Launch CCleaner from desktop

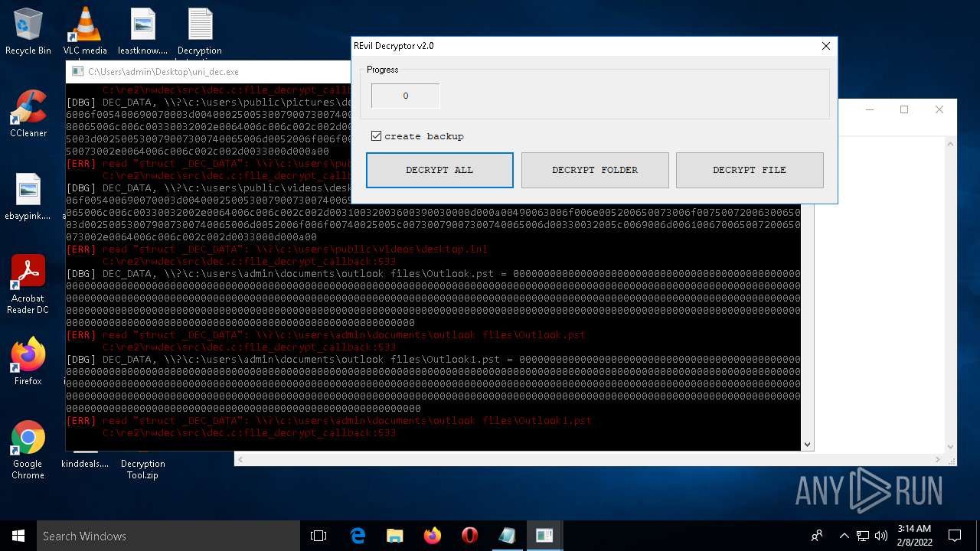click(x=28, y=113)
